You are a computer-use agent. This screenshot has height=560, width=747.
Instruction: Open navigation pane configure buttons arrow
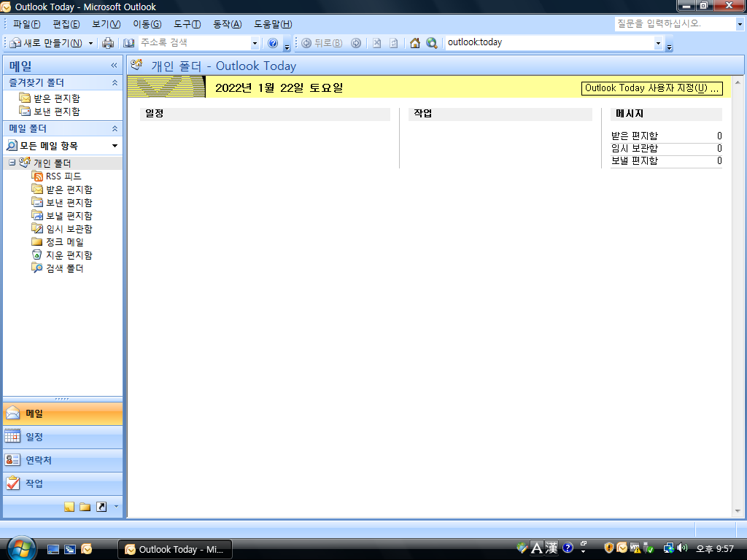pyautogui.click(x=116, y=507)
